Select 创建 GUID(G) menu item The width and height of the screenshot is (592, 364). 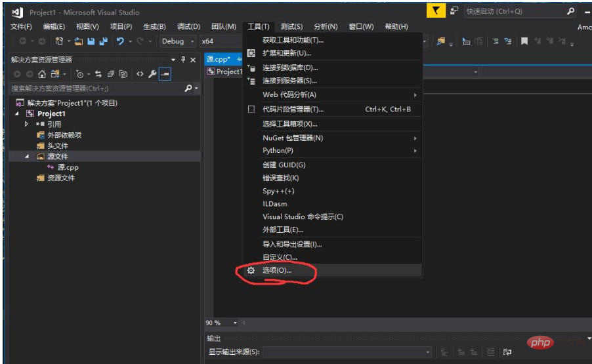333,165
